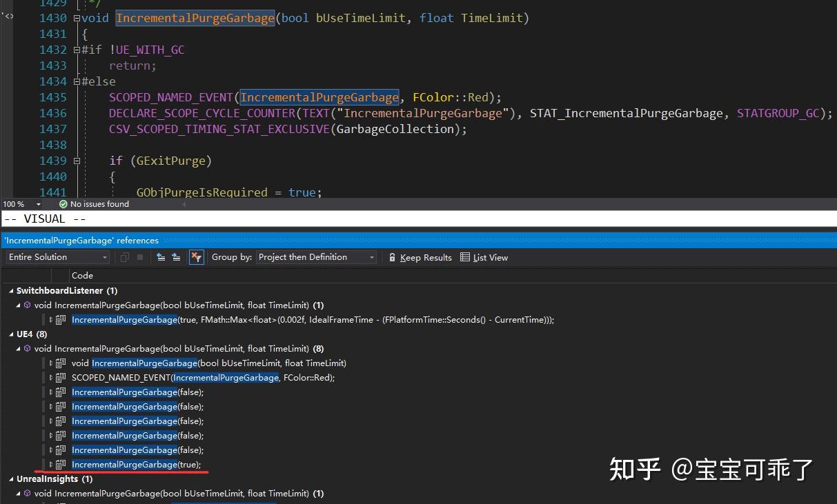Click the underlined IncrementalPurgeGarbage(true) reference
The image size is (837, 504).
[124, 464]
